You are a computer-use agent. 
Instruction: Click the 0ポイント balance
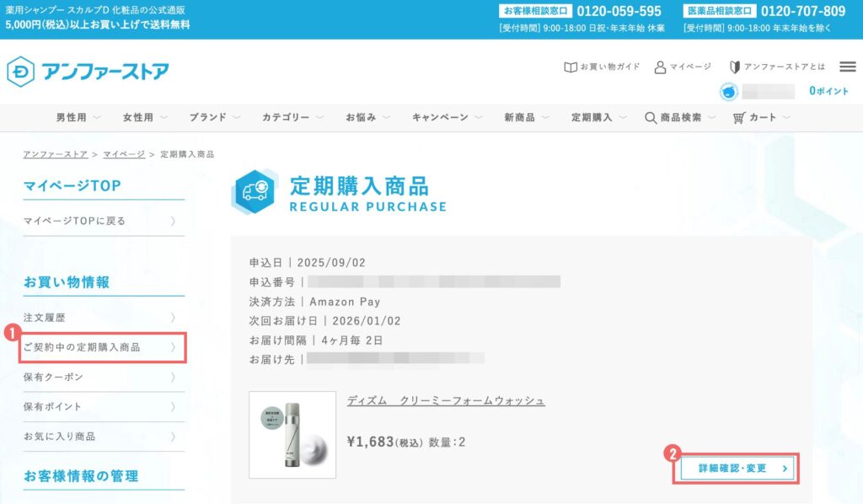pyautogui.click(x=828, y=91)
